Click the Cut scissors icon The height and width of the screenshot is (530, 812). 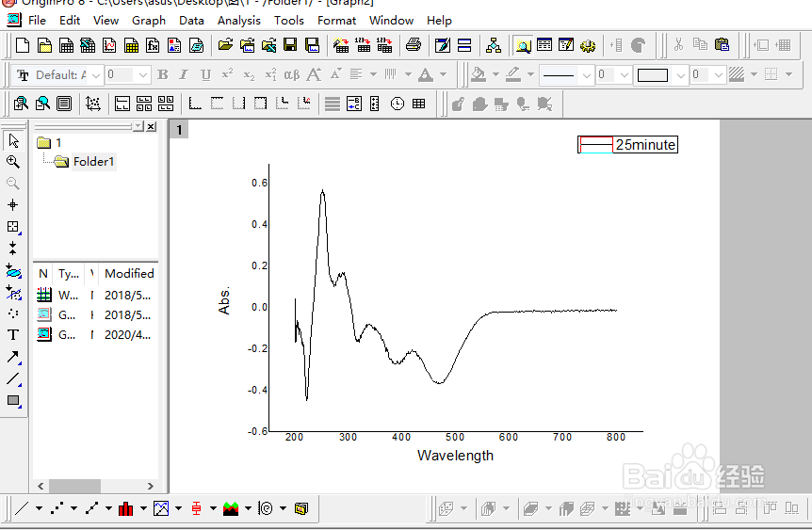[x=678, y=45]
